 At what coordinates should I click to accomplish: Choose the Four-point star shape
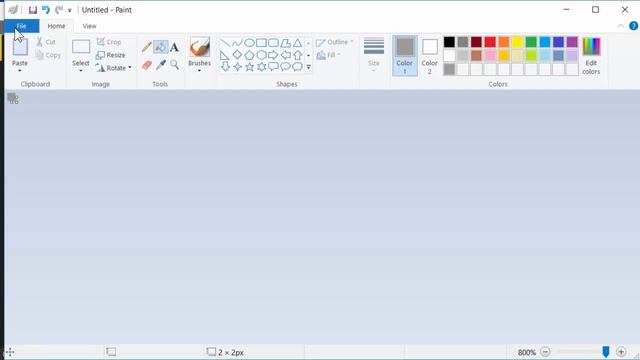[x=237, y=67]
